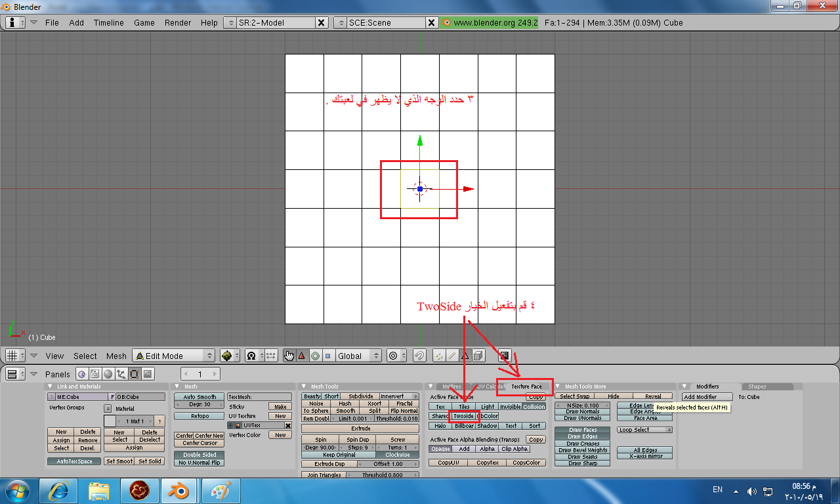Click the Subdivide button

[361, 396]
